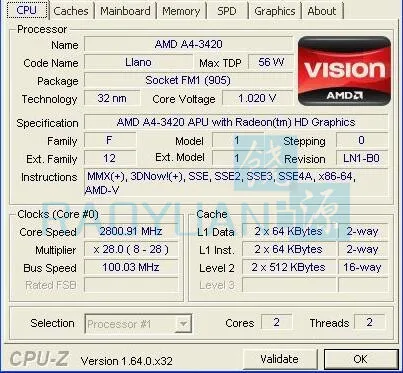Click the Code Name value Llano
403x373 pixels.
coord(138,62)
